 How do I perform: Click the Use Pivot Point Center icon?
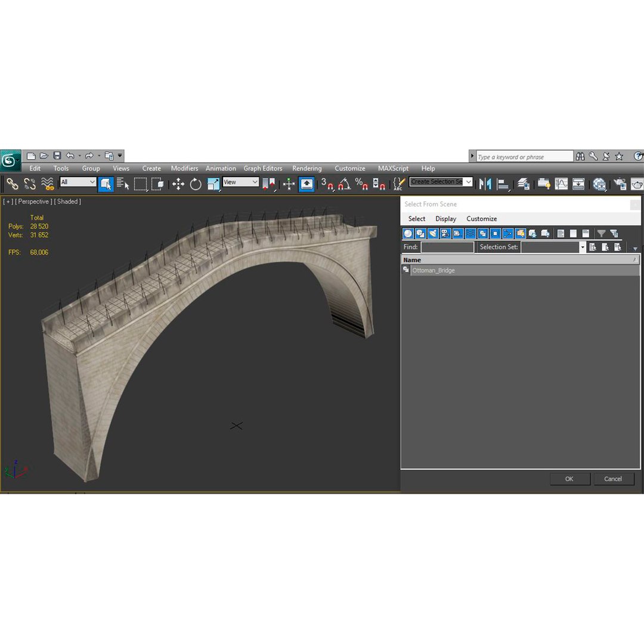point(268,184)
